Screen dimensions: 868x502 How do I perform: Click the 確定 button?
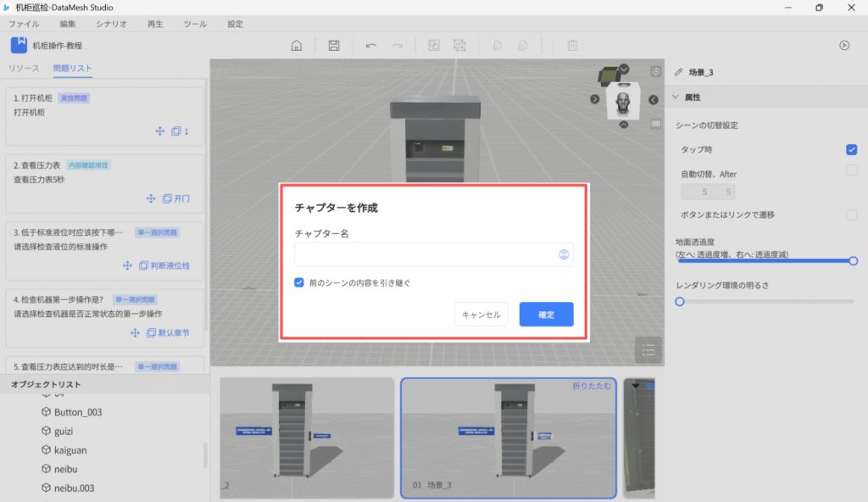[x=546, y=315]
